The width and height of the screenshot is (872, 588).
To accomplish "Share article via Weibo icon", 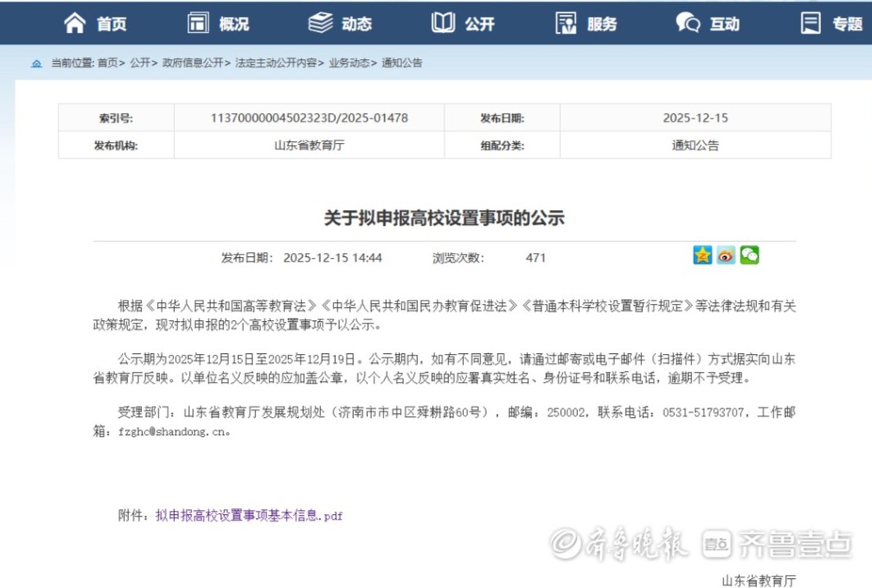I will pos(726,255).
